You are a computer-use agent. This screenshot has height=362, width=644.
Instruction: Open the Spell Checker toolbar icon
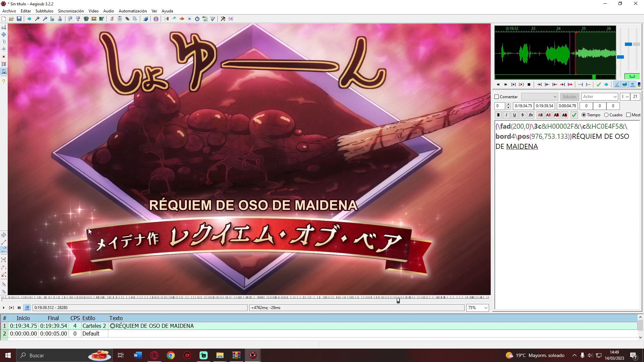coord(213,19)
